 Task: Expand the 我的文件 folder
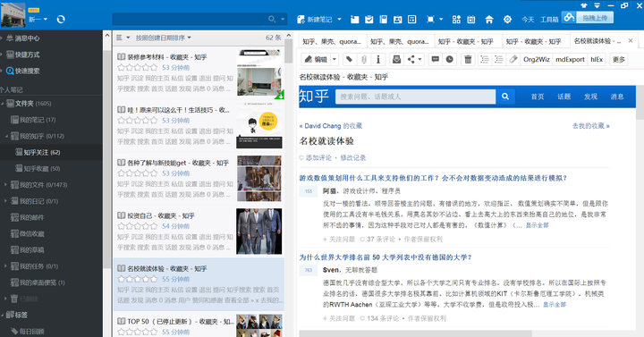5,185
